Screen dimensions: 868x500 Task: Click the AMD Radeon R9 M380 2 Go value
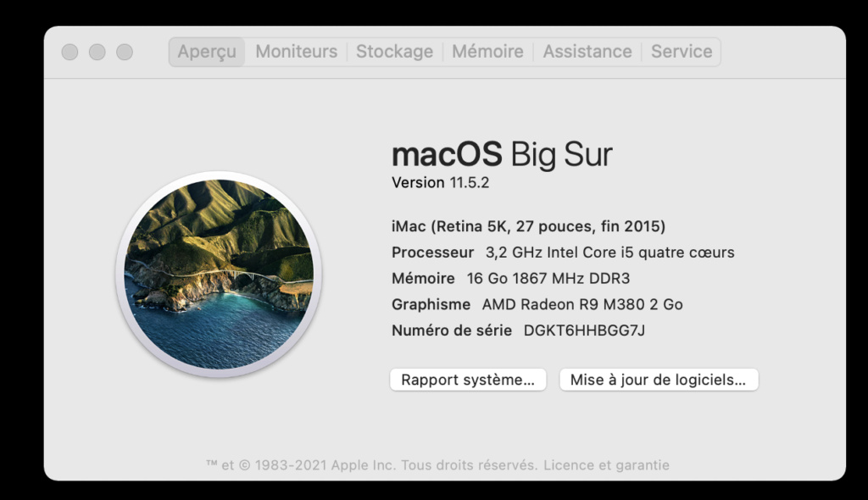(x=582, y=304)
